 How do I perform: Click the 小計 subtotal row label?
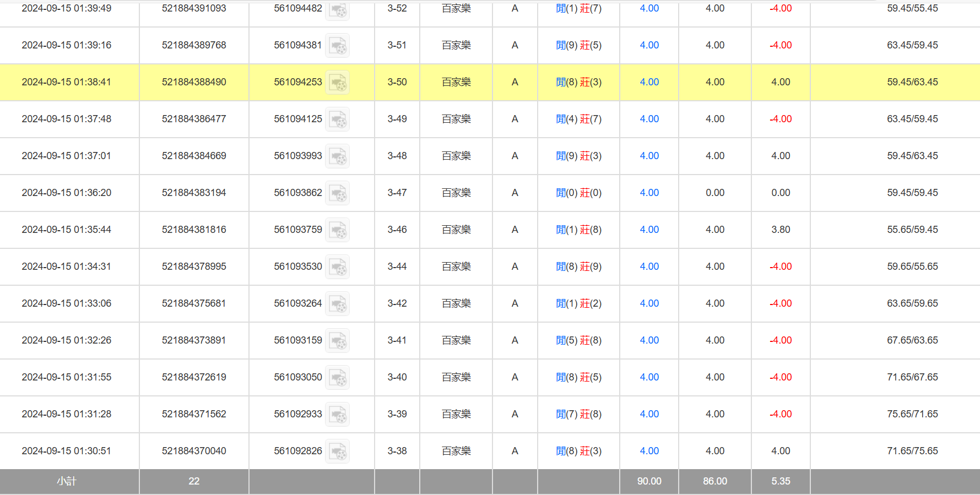[66, 481]
